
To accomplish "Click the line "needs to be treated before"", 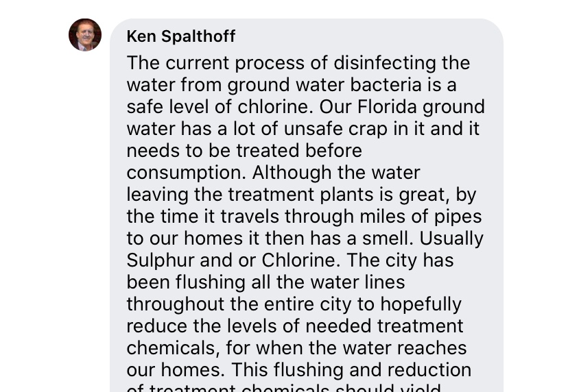I will [244, 150].
